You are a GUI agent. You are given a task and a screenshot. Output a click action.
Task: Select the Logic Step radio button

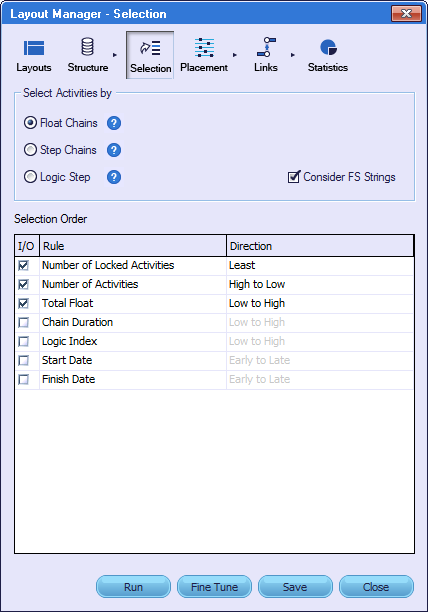tap(30, 177)
